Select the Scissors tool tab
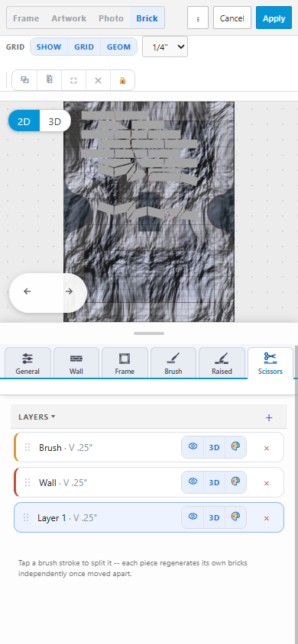 click(x=270, y=362)
